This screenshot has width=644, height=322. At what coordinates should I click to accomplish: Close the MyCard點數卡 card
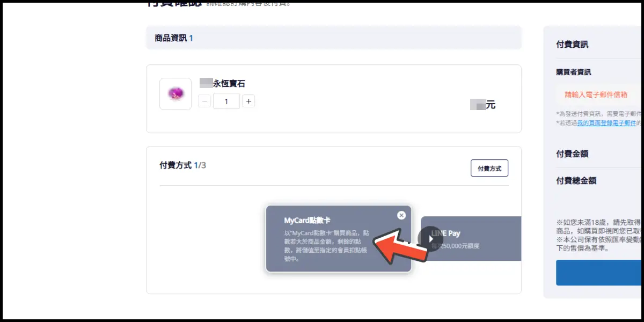click(x=401, y=215)
